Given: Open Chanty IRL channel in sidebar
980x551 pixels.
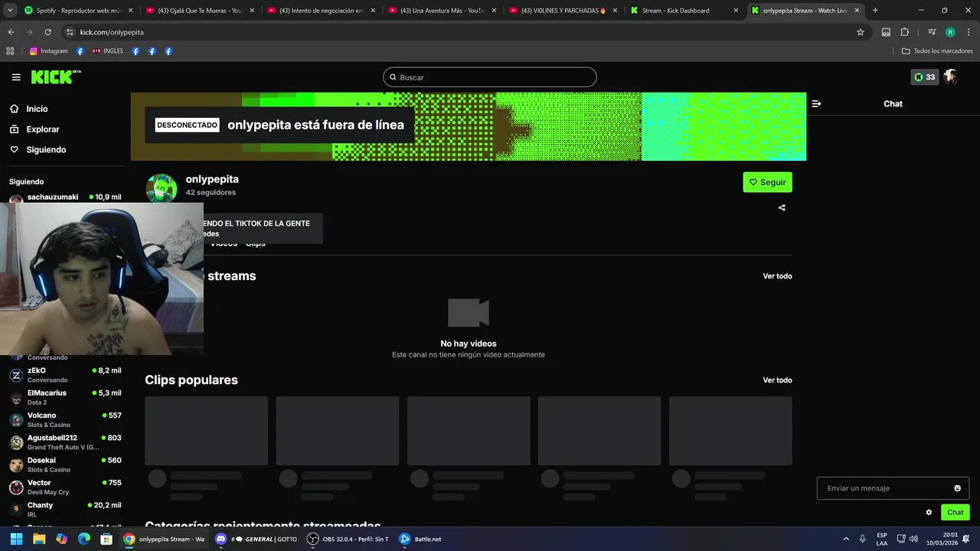Looking at the screenshot, I should click(x=65, y=510).
